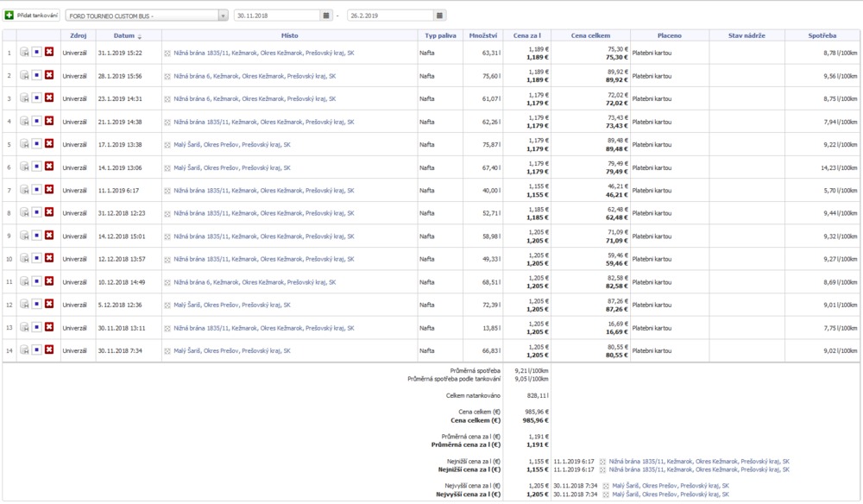863x504 pixels.
Task: Open calendar picker for end date 26.2.2019
Action: (x=439, y=16)
